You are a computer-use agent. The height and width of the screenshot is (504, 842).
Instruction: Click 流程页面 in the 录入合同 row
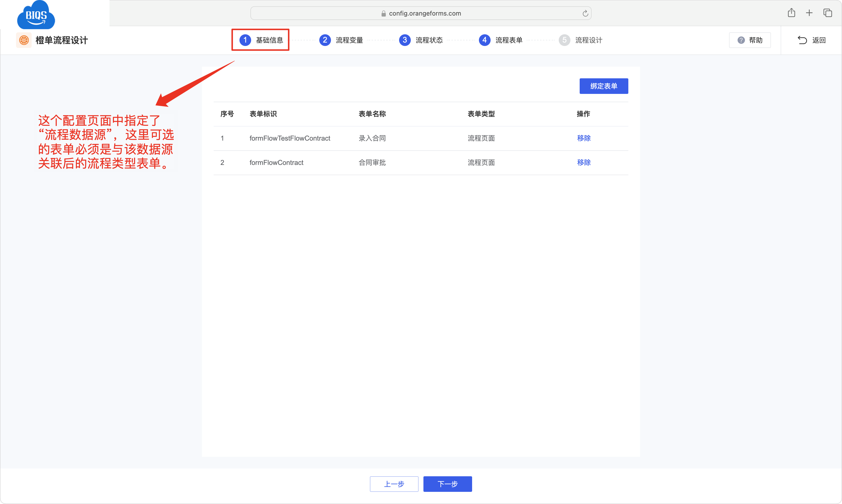pos(481,138)
